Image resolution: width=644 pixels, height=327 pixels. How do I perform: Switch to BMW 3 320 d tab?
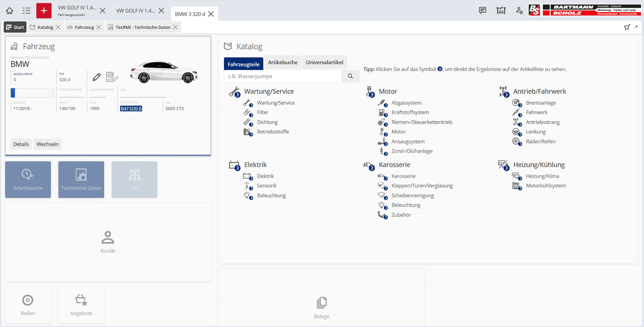tap(190, 14)
